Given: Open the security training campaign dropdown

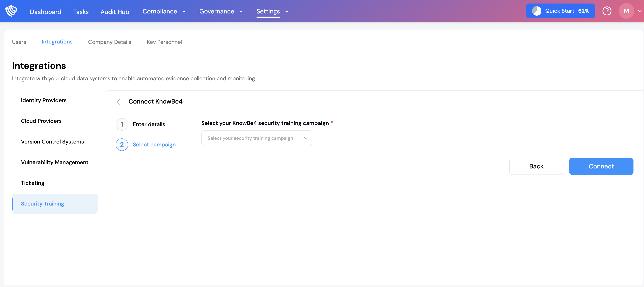Looking at the screenshot, I should click(257, 138).
